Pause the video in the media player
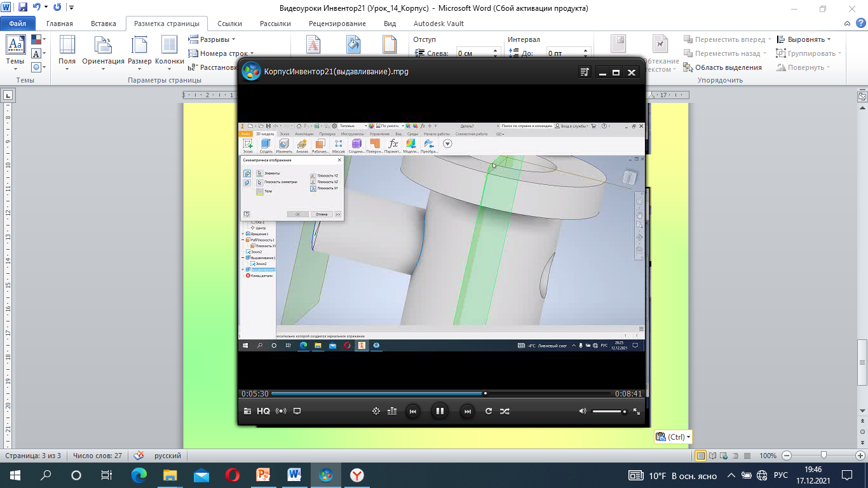The height and width of the screenshot is (488, 868). click(439, 411)
